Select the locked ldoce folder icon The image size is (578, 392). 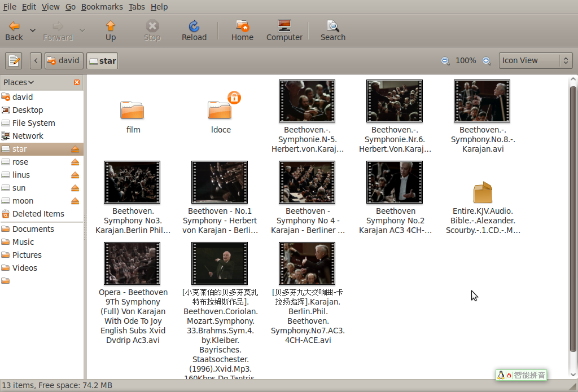tap(221, 109)
